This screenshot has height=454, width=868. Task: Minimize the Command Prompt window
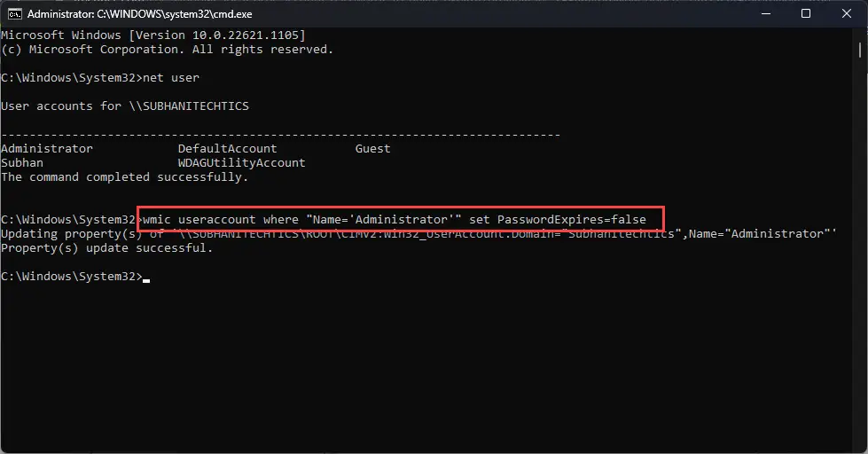coord(766,14)
